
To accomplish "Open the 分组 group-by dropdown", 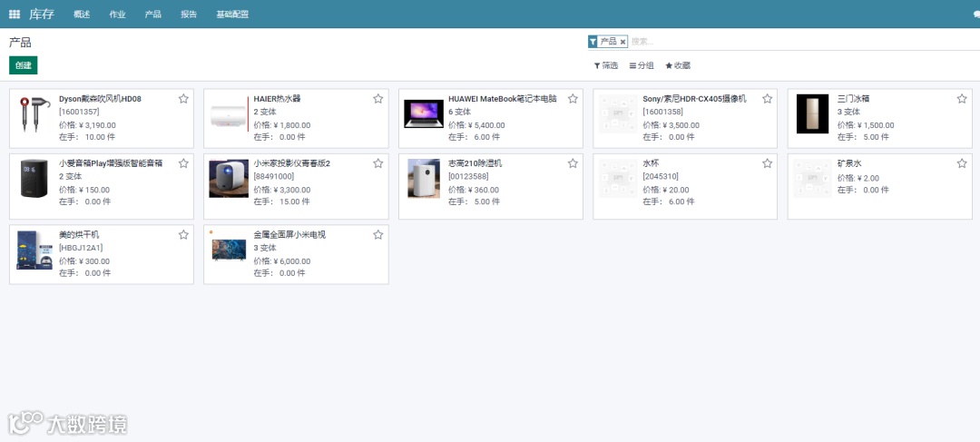I will [642, 65].
